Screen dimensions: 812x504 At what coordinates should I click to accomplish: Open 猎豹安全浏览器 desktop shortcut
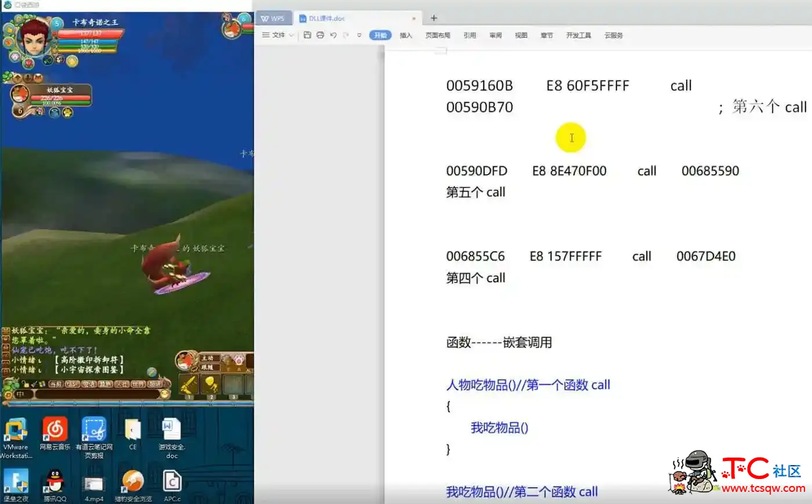[x=133, y=485]
